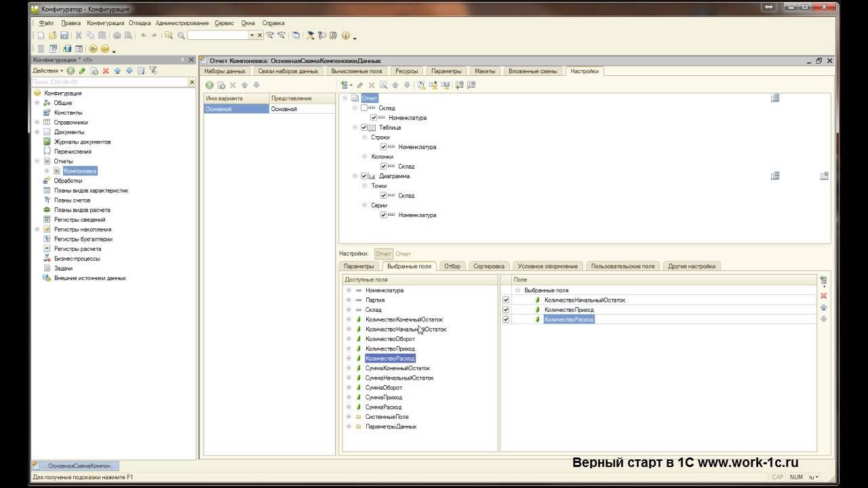
Task: Click the Syntax Assistant graduate icon
Action: pyautogui.click(x=310, y=35)
